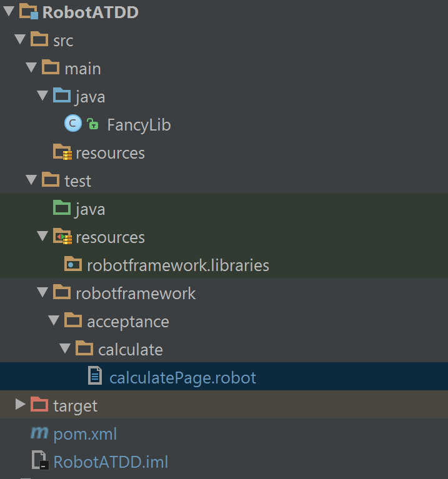Click the calculatePage.robot file icon
448x479 pixels.
tap(96, 377)
